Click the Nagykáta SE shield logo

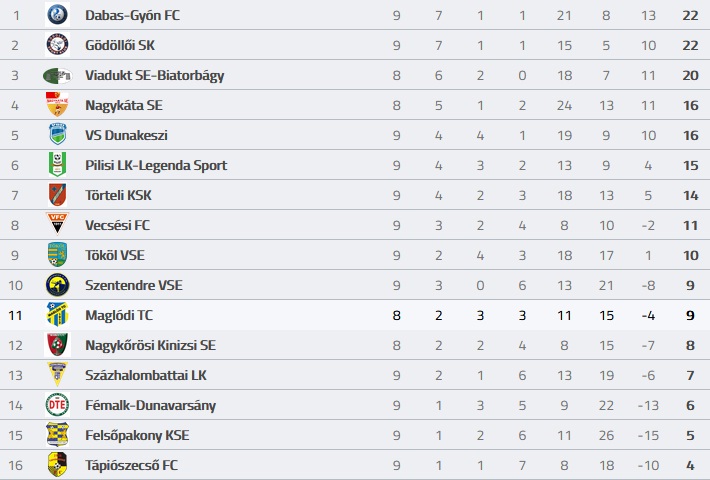(x=58, y=104)
